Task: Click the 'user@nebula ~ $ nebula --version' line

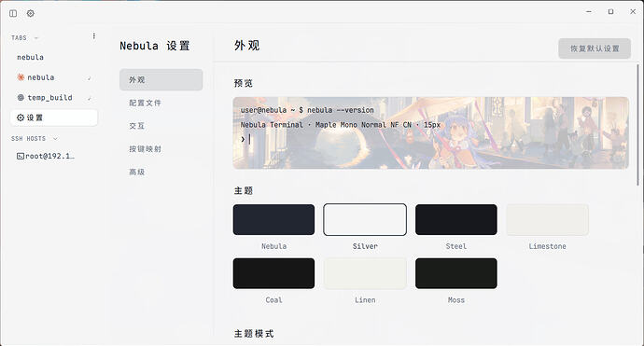Action: point(307,110)
